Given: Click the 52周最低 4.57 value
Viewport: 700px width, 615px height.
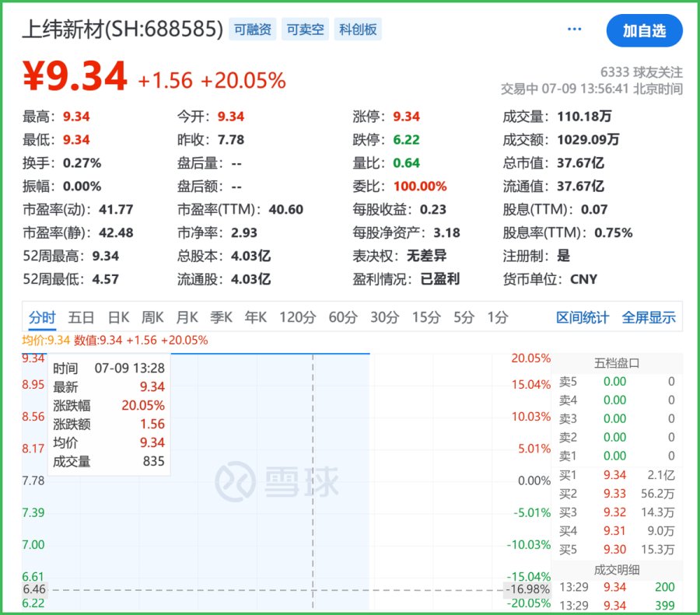Looking at the screenshot, I should coord(105,279).
